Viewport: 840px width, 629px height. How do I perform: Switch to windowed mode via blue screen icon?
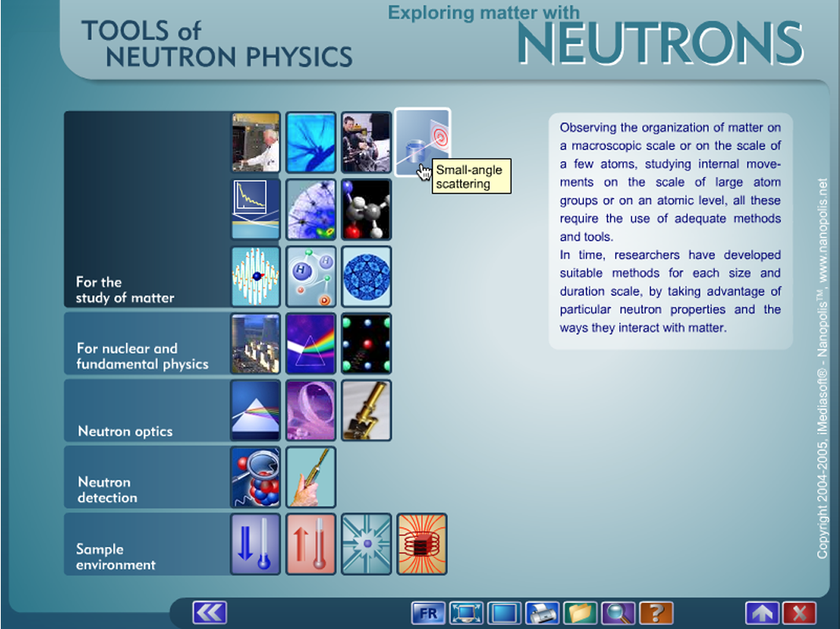pyautogui.click(x=504, y=613)
